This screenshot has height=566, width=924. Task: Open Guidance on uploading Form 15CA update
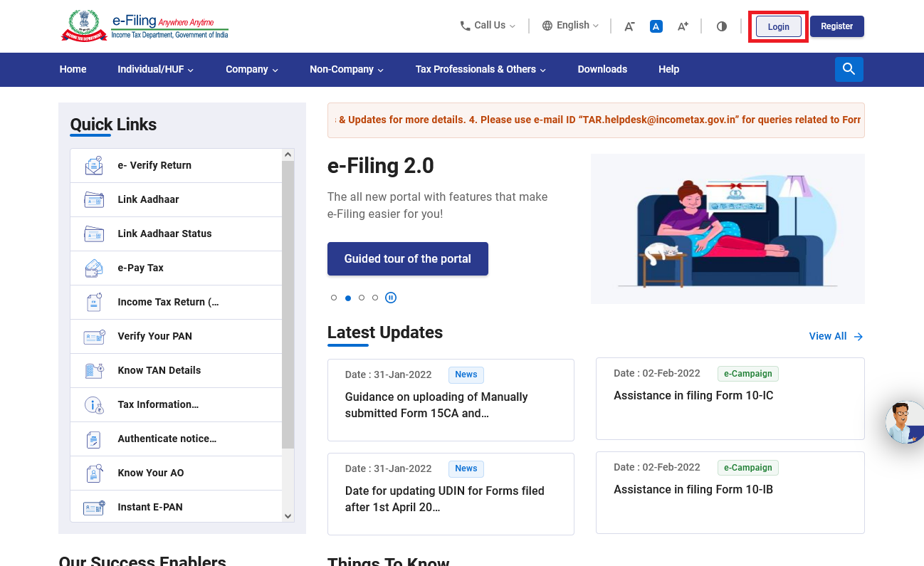451,400
